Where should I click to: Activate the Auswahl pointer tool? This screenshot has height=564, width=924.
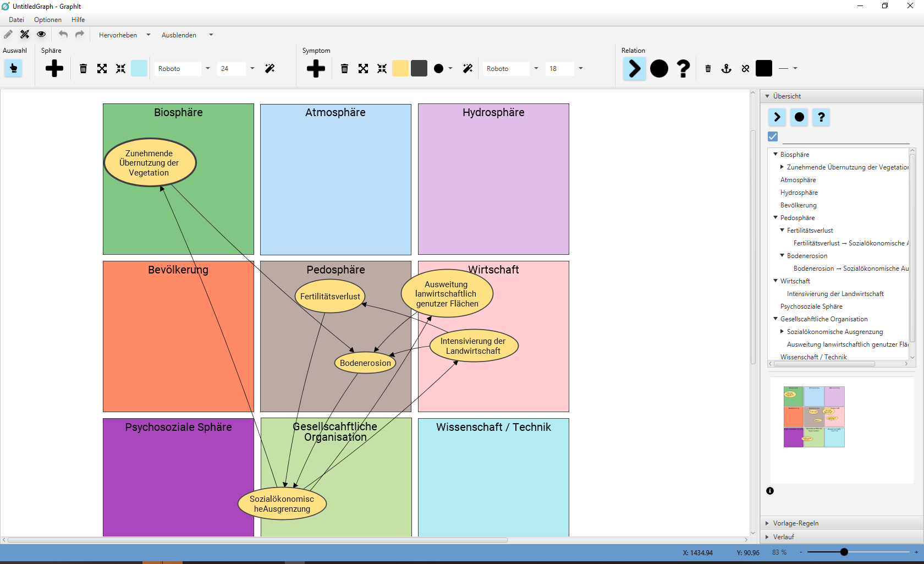(13, 69)
